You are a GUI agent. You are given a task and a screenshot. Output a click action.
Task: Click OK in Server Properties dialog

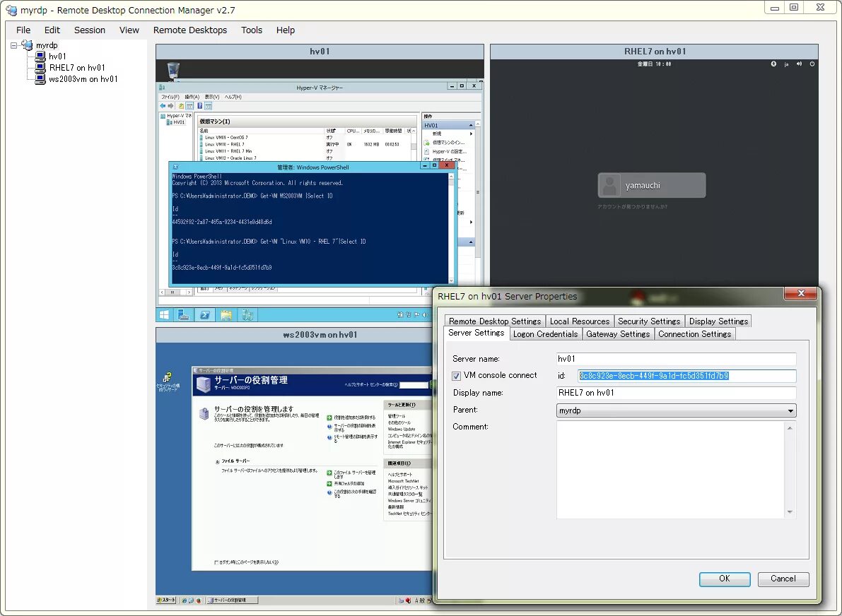(725, 579)
